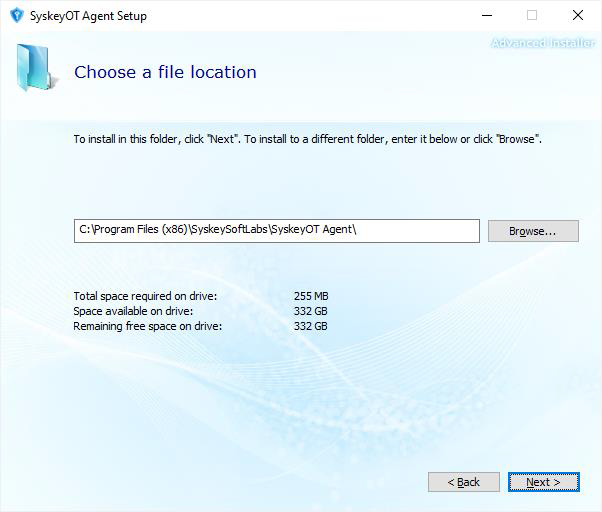Image resolution: width=602 pixels, height=512 pixels.
Task: Click the 'Remaining free space on drive' label
Action: pyautogui.click(x=148, y=326)
